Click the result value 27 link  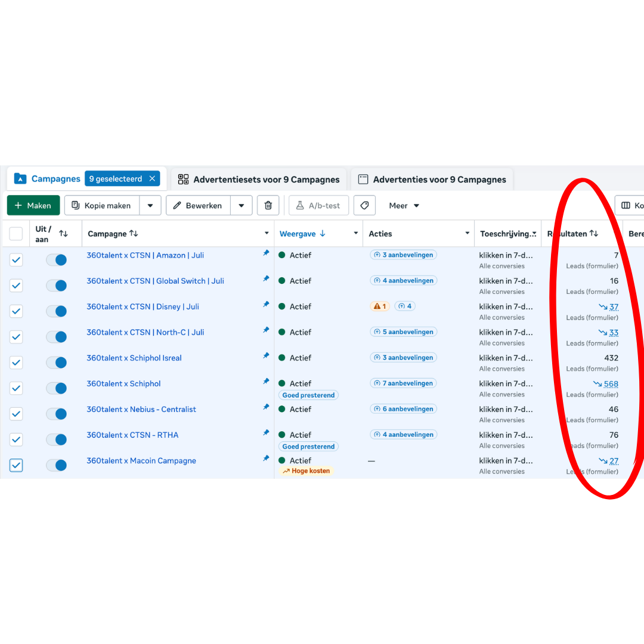coord(614,461)
